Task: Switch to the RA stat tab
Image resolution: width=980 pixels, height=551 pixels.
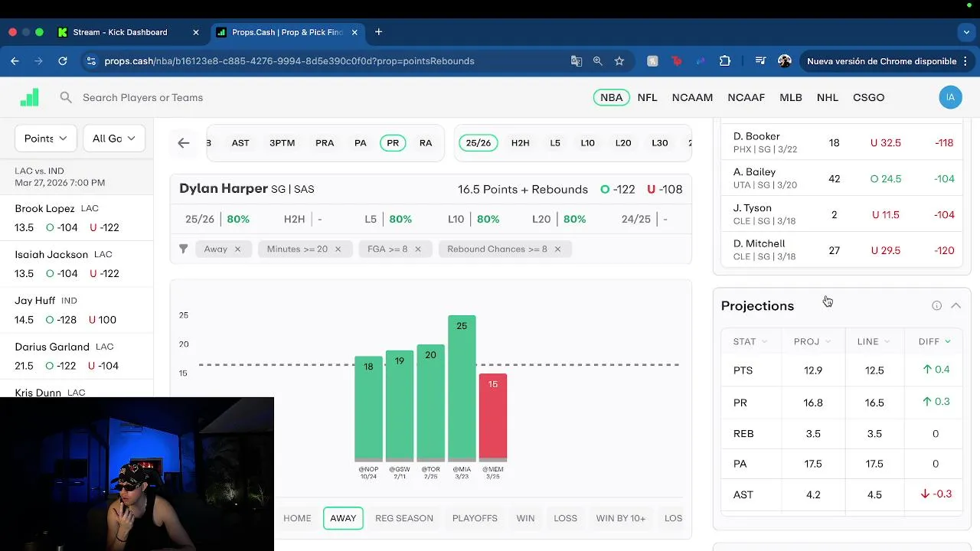Action: point(426,143)
